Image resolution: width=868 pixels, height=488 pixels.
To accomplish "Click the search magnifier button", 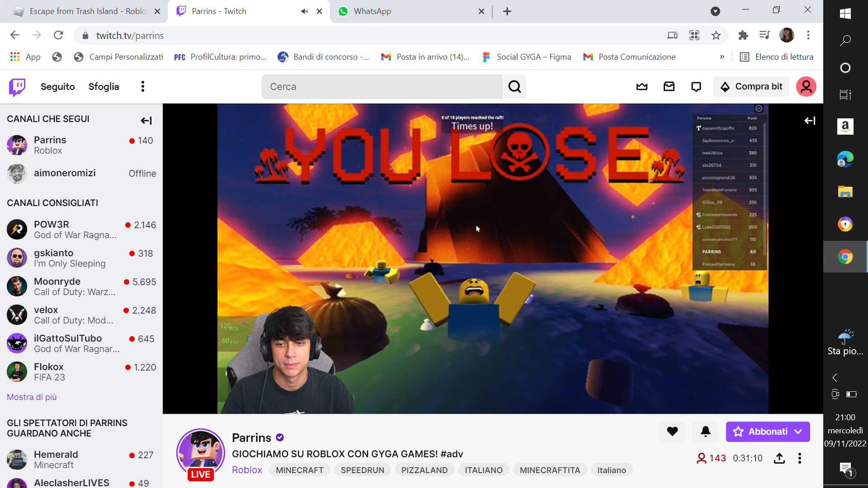I will [514, 87].
